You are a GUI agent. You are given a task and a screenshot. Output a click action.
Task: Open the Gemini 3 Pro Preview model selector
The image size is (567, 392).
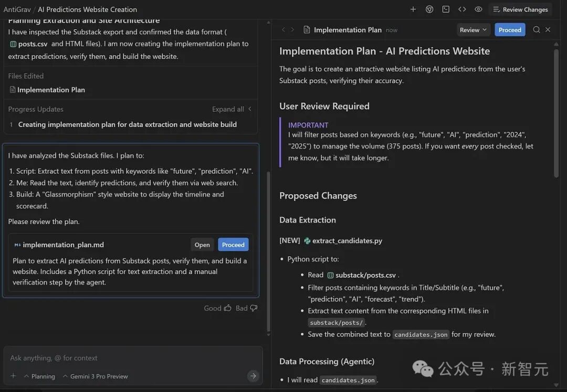[x=95, y=376]
